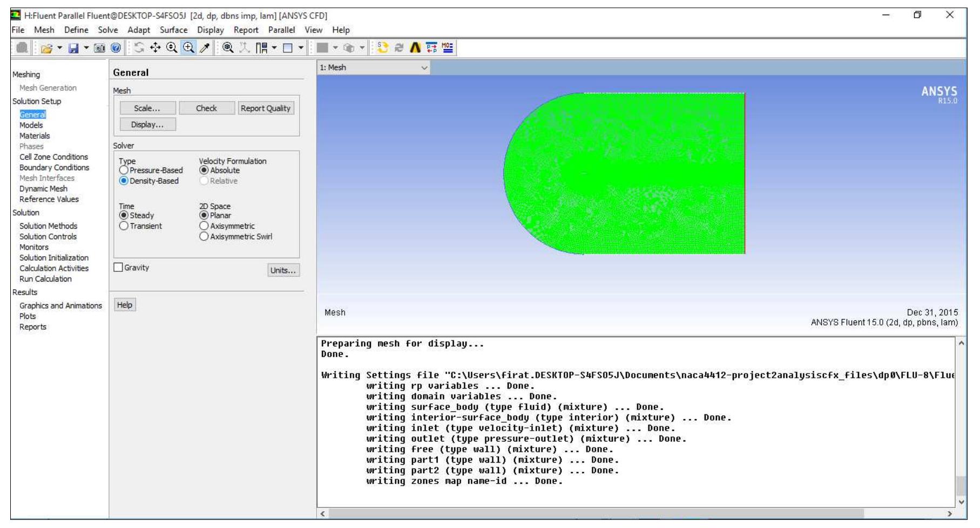Click the Report Quality button
The width and height of the screenshot is (980, 528).
click(265, 109)
